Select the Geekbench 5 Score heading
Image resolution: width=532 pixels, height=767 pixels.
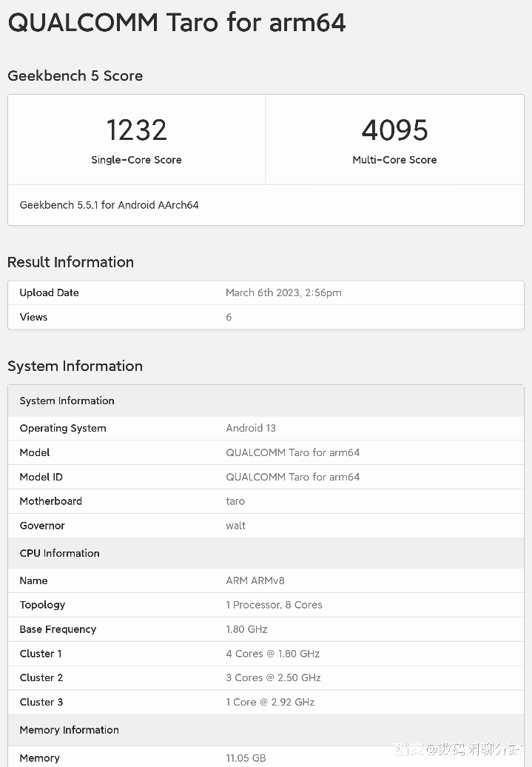pyautogui.click(x=75, y=76)
